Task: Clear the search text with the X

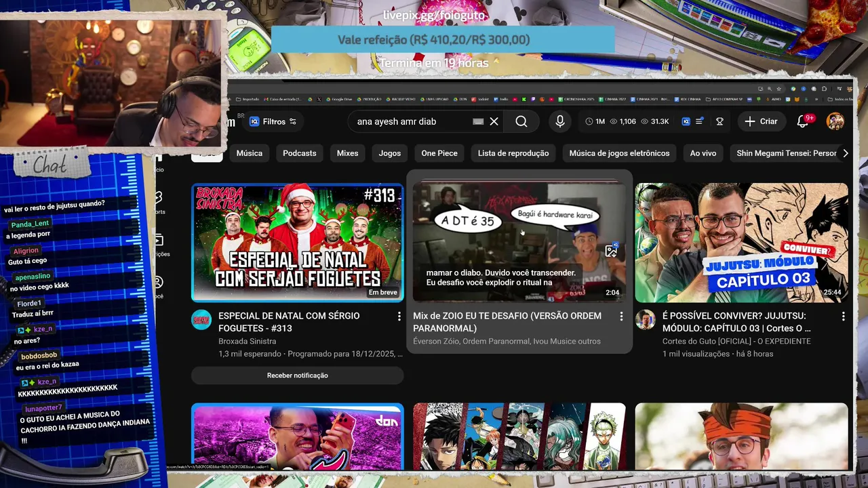Action: coord(494,121)
